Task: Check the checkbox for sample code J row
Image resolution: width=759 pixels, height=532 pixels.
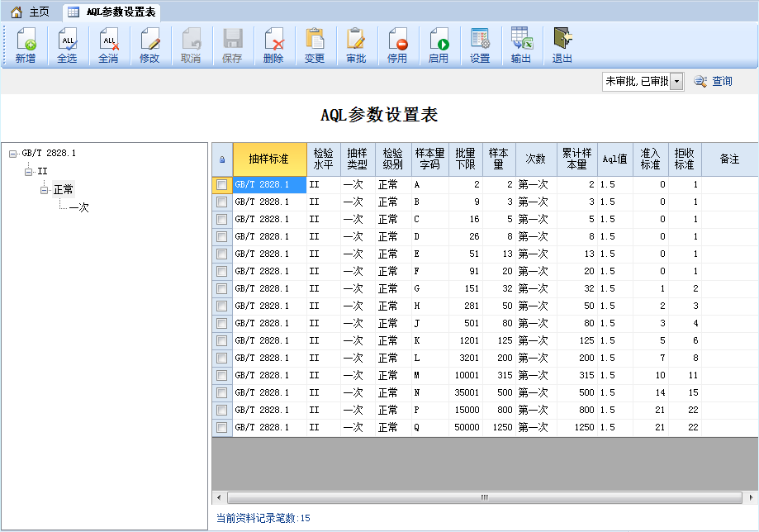Action: tap(221, 323)
